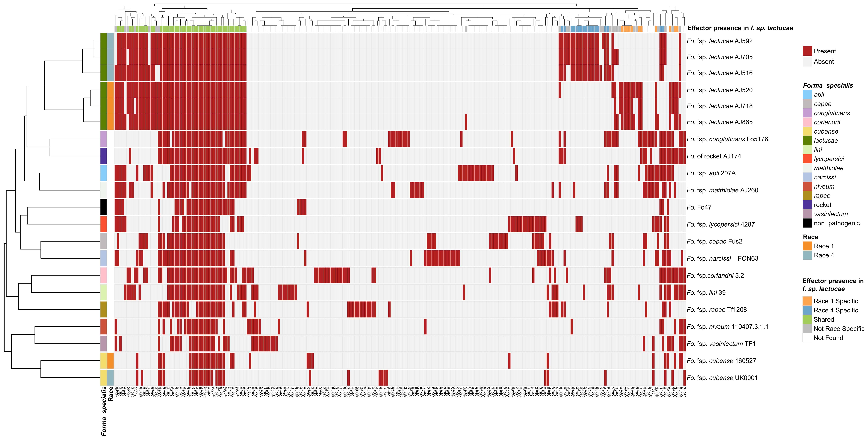Click the Not Found white legend swatch
This screenshot has width=868, height=440.
click(807, 338)
